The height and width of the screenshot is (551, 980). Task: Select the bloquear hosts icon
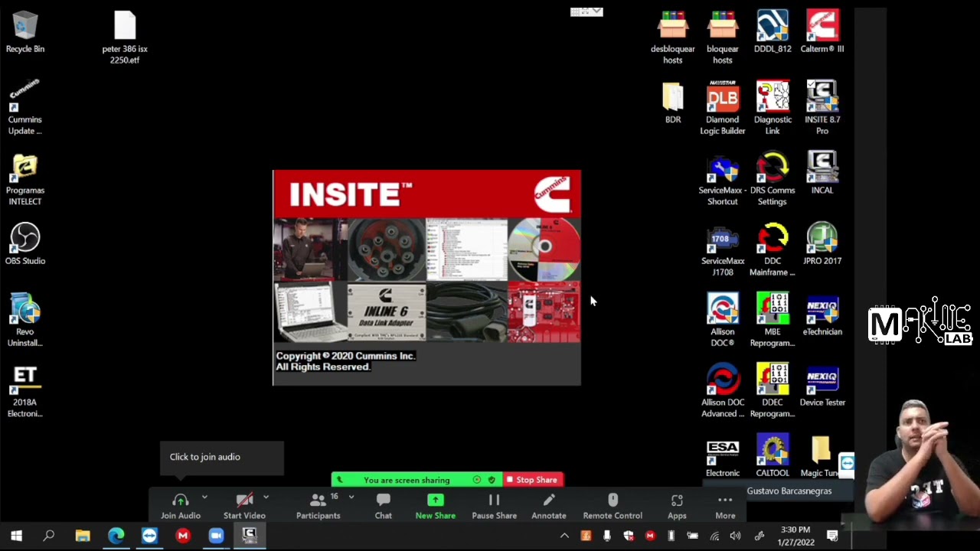[723, 37]
